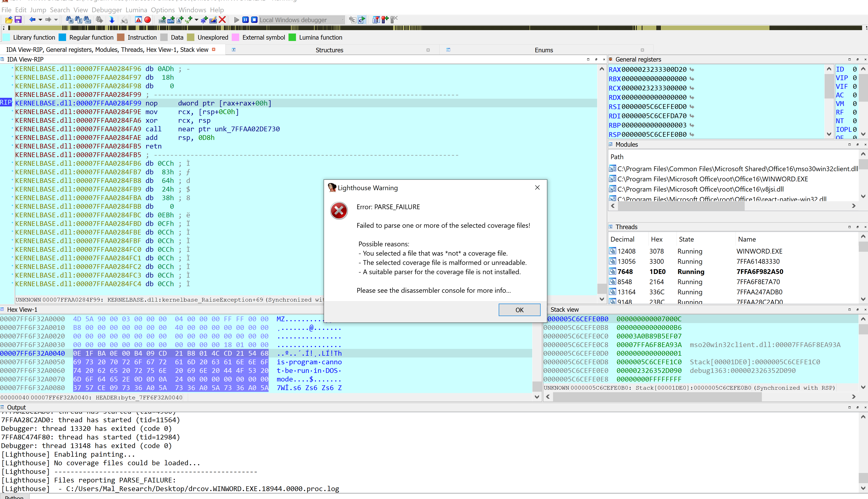Click the breakpoint list toolbar icon
The width and height of the screenshot is (868, 499).
[x=376, y=20]
